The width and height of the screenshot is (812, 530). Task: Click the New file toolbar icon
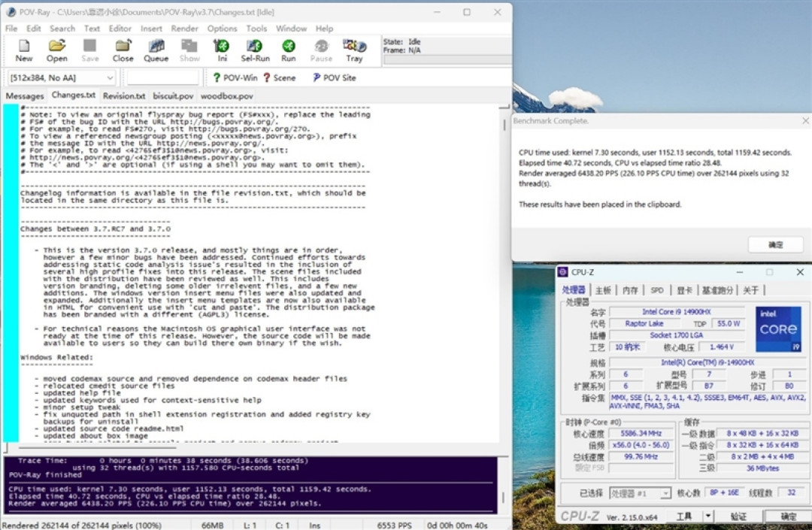24,50
